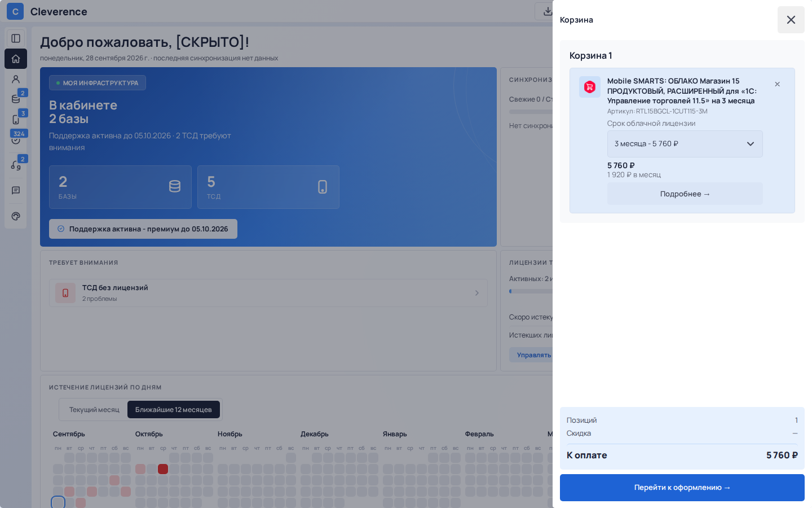The width and height of the screenshot is (812, 508).
Task: Click the Позиций row in summary
Action: click(x=682, y=421)
